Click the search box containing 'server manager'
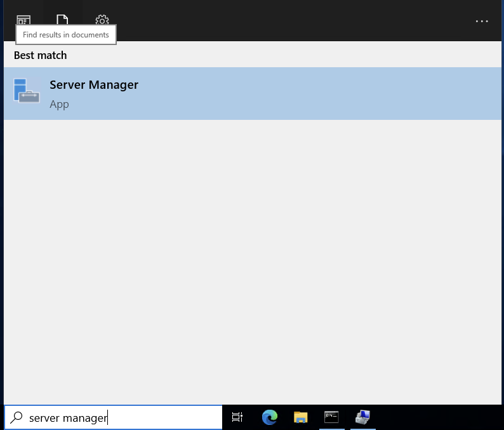This screenshot has height=430, width=504. pyautogui.click(x=113, y=417)
